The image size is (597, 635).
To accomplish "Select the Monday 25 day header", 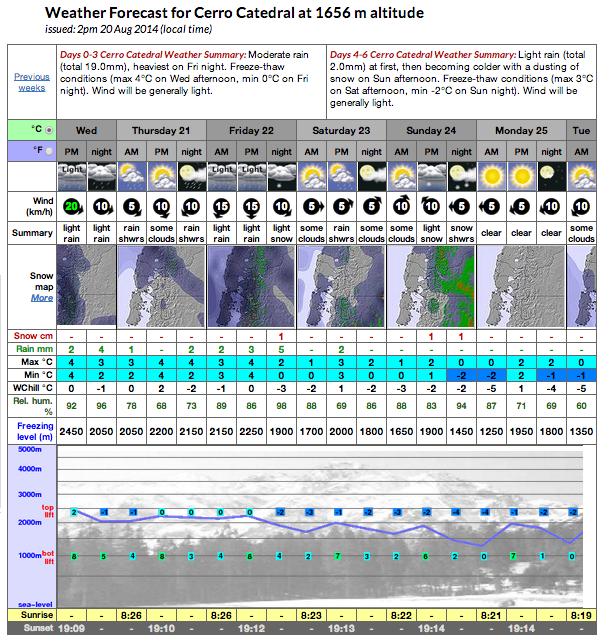I will [x=521, y=130].
